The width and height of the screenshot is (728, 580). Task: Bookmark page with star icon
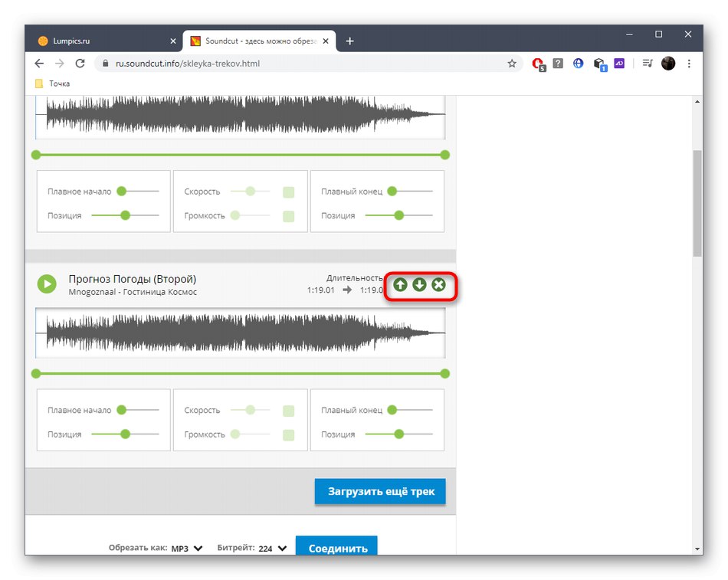(512, 64)
